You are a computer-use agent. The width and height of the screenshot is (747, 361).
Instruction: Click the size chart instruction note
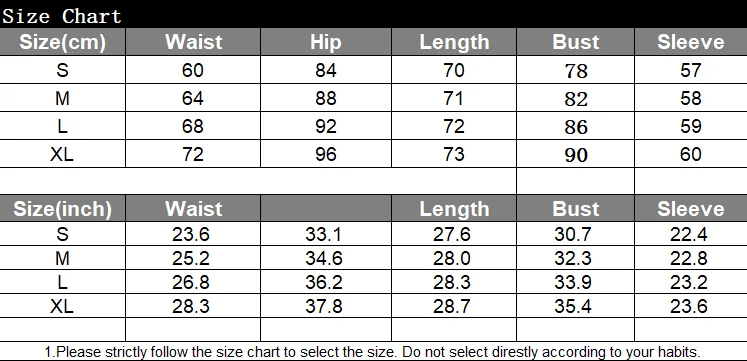[x=373, y=352]
